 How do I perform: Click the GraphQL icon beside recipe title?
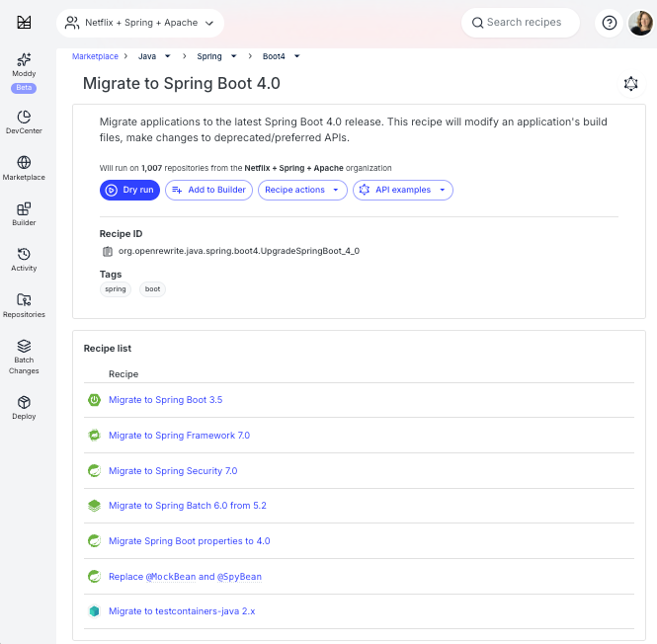point(630,84)
